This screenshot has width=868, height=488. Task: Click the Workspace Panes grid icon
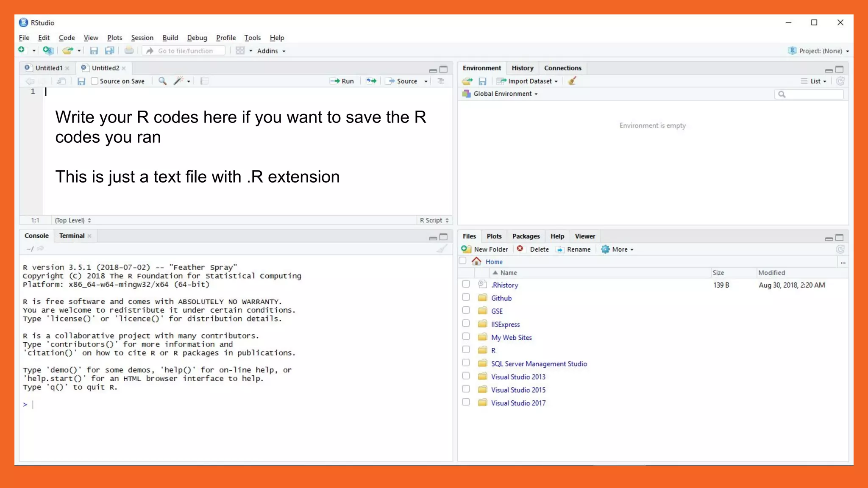240,50
